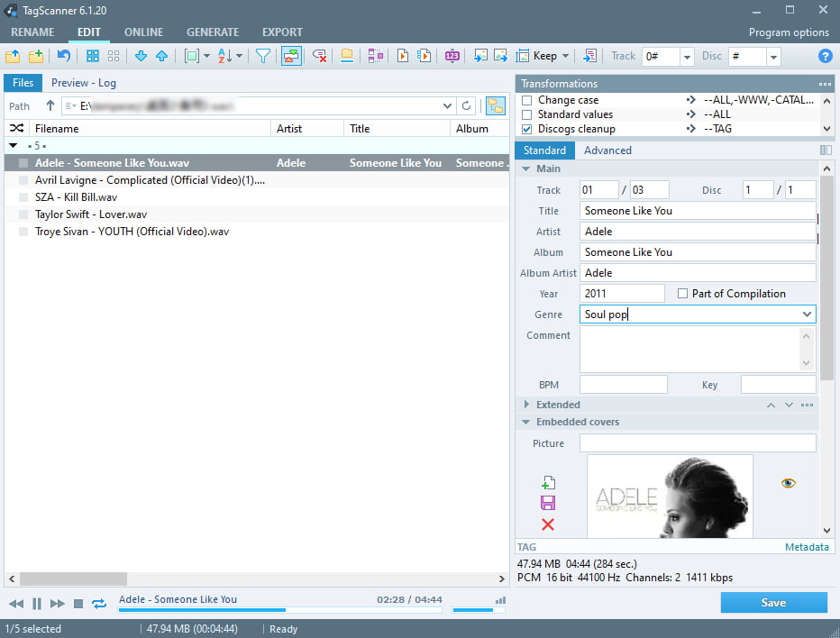
Task: Switch to the ONLINE tab
Action: (x=143, y=32)
